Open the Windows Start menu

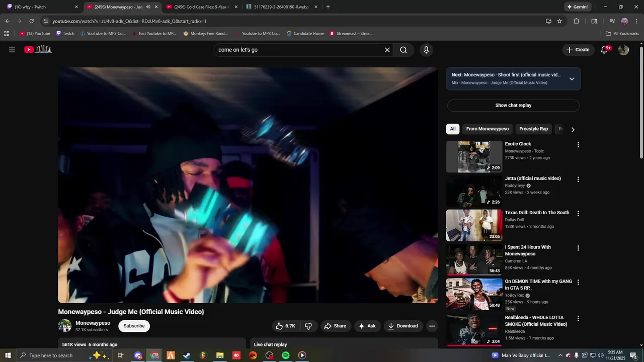(x=8, y=355)
